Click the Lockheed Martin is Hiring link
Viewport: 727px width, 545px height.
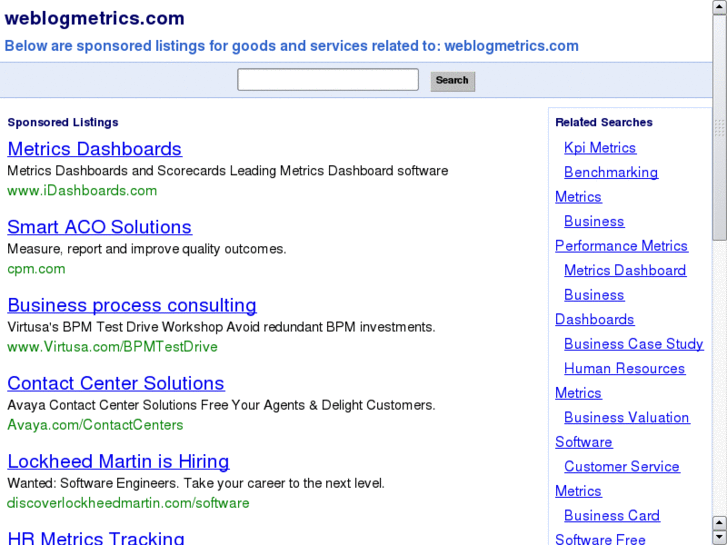click(118, 461)
